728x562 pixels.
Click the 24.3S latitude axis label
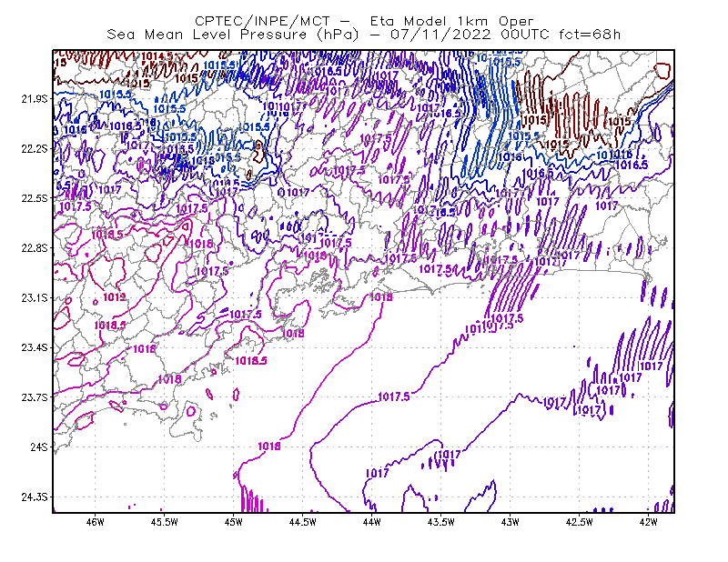35,497
